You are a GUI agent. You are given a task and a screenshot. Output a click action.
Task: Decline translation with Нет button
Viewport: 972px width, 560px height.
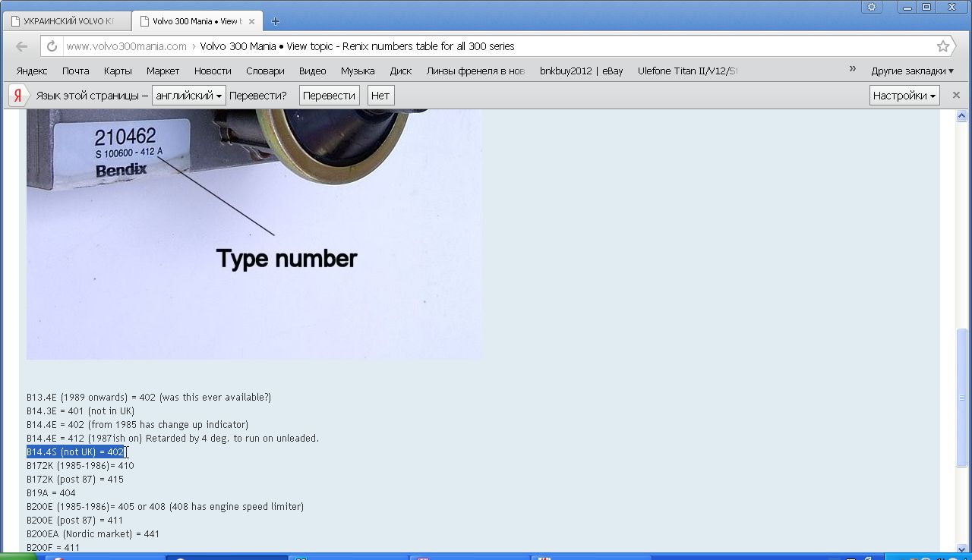tap(380, 96)
